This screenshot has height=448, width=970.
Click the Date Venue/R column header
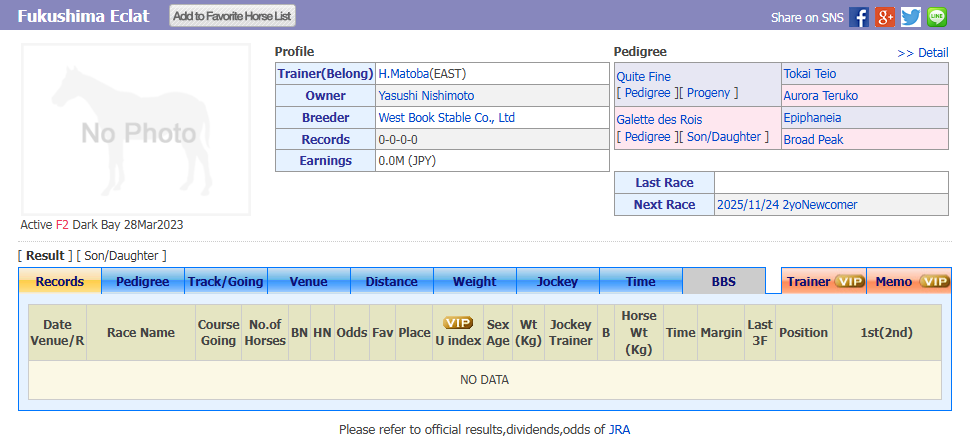58,332
